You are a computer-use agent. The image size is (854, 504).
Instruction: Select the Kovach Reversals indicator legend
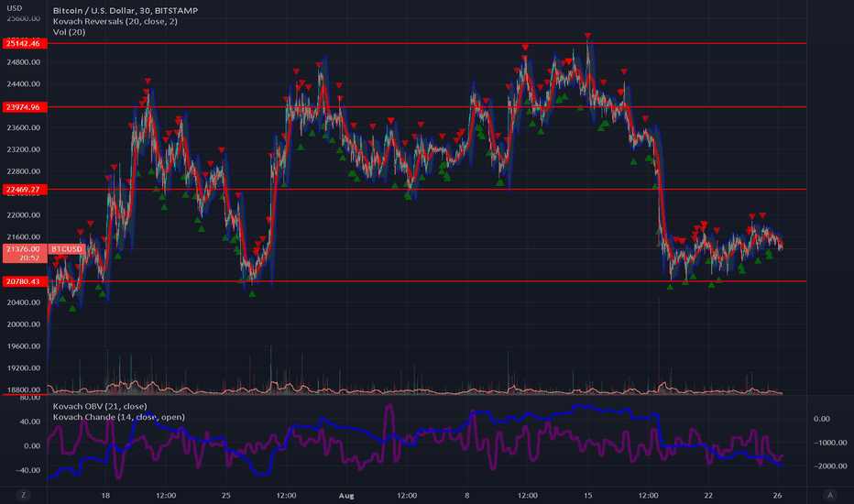(x=115, y=21)
